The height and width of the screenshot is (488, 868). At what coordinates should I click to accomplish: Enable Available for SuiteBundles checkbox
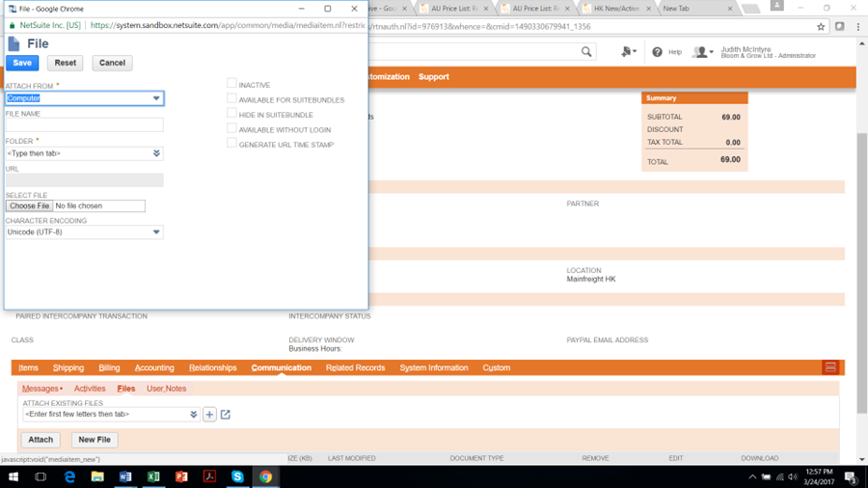coord(231,98)
